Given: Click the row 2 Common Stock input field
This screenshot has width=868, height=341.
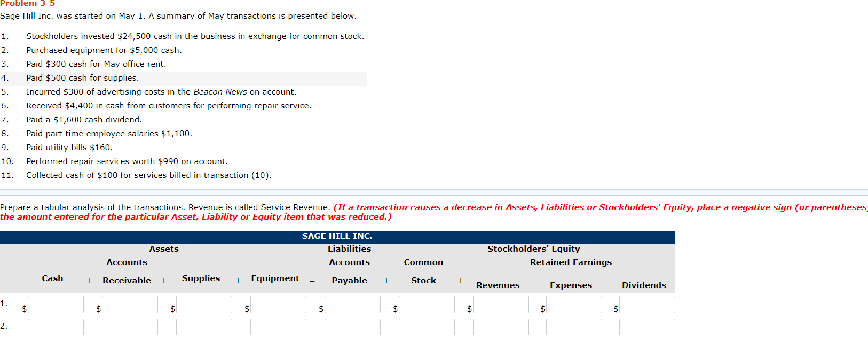Looking at the screenshot, I should pos(427,327).
